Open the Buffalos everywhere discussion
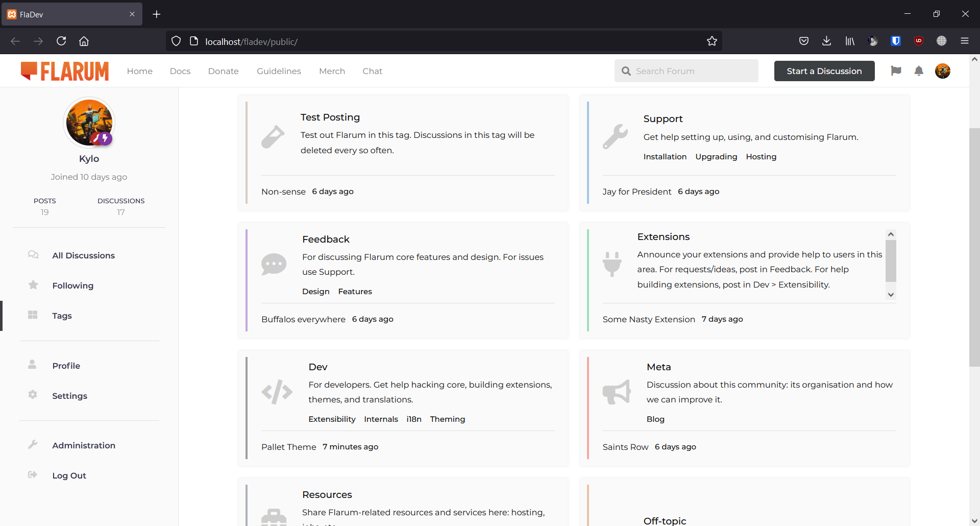The height and width of the screenshot is (526, 980). (x=304, y=319)
